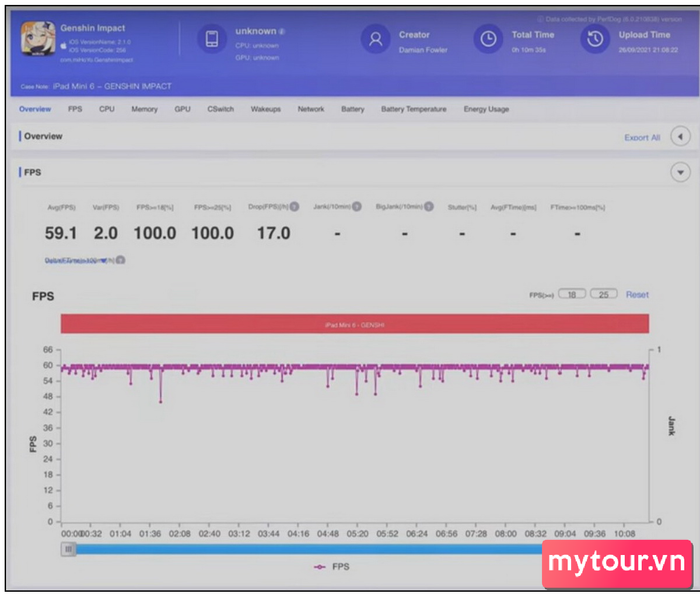Go to the Battery Temperature tab
This screenshot has height=599, width=700.
tap(413, 109)
